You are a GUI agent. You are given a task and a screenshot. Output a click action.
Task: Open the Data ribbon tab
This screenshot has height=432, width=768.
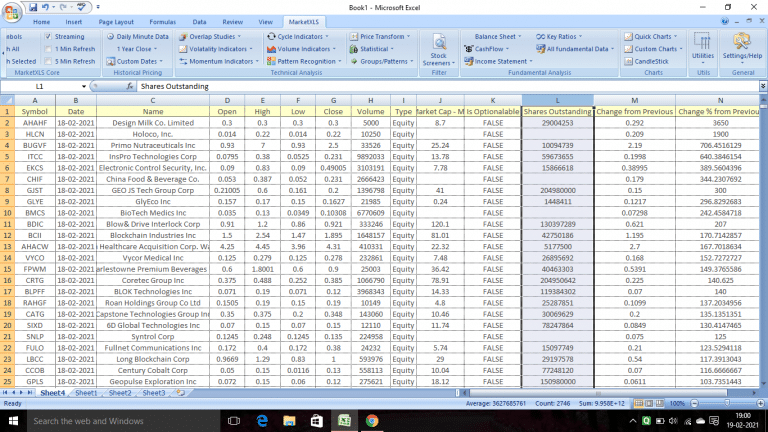(x=199, y=22)
